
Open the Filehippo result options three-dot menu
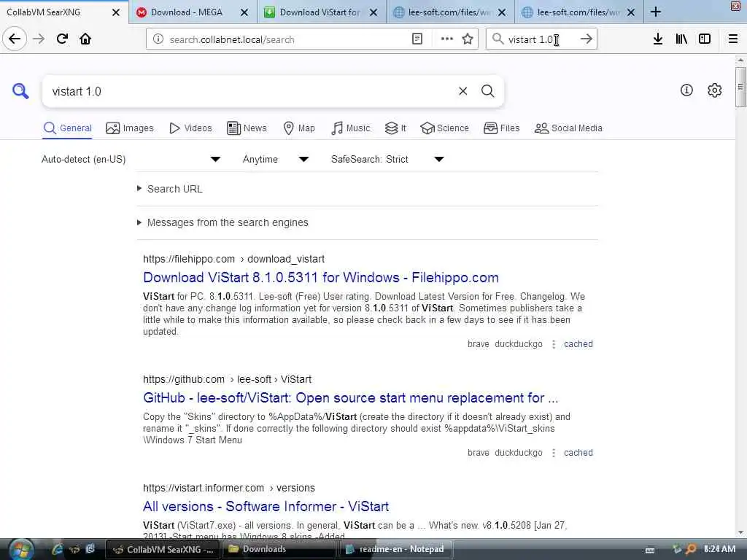coord(553,344)
